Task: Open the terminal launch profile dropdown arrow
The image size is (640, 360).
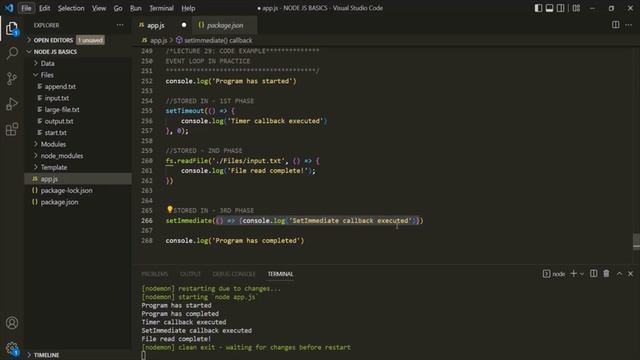Action: [x=582, y=274]
